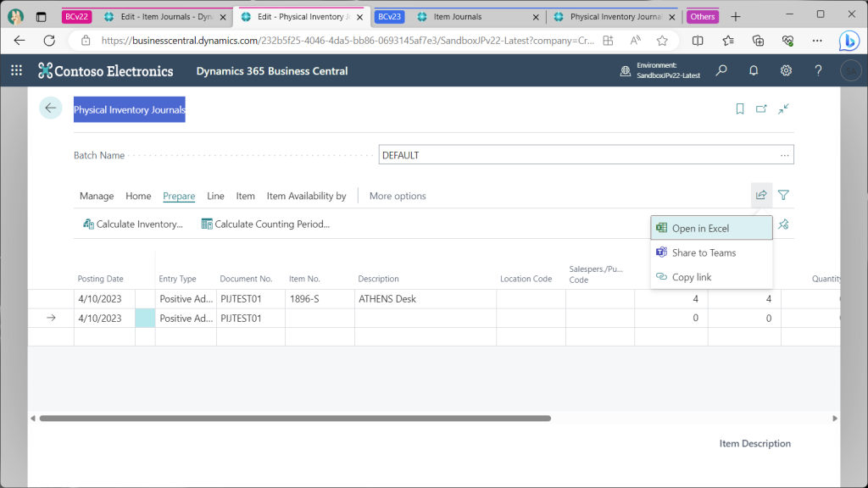The image size is (868, 488).
Task: Click the horizontal scrollbar thumb of the journal grid
Action: click(295, 419)
